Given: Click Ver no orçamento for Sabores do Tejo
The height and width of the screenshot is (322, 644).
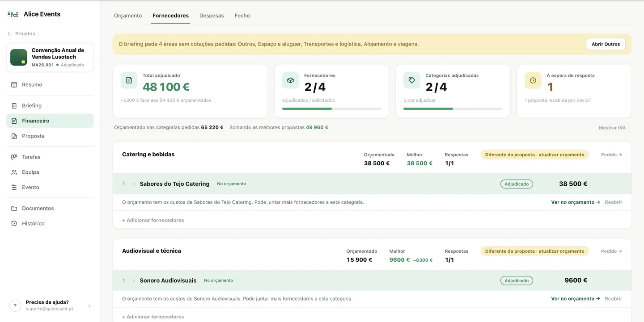Looking at the screenshot, I should coord(575,202).
